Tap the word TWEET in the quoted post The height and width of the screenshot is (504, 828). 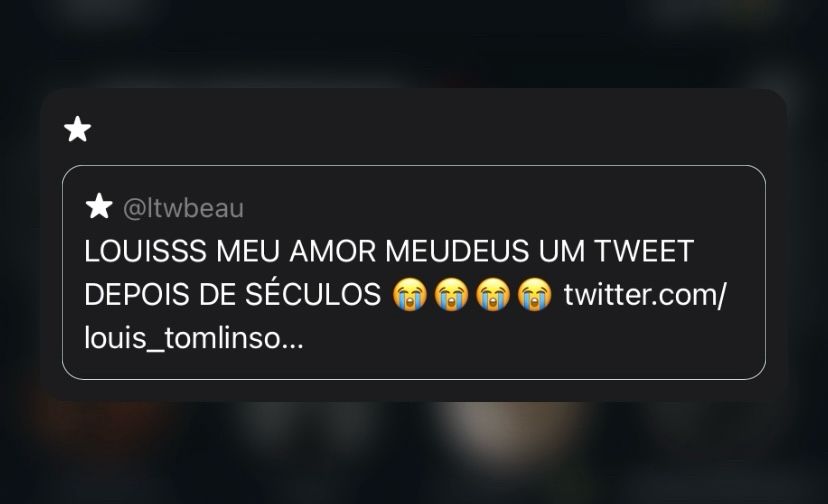point(644,251)
